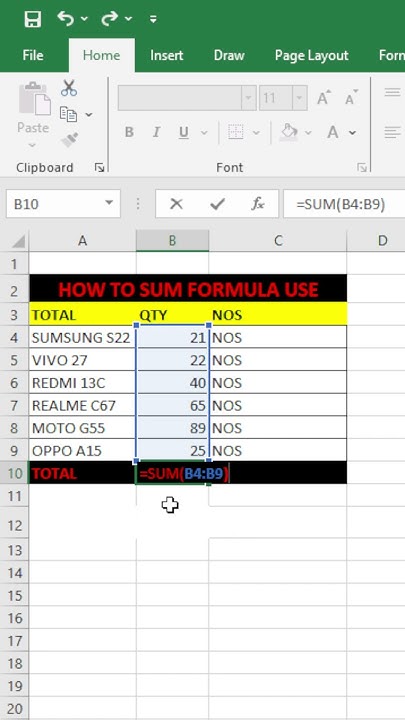Open Customize Quick Access Toolbar menu

[153, 19]
